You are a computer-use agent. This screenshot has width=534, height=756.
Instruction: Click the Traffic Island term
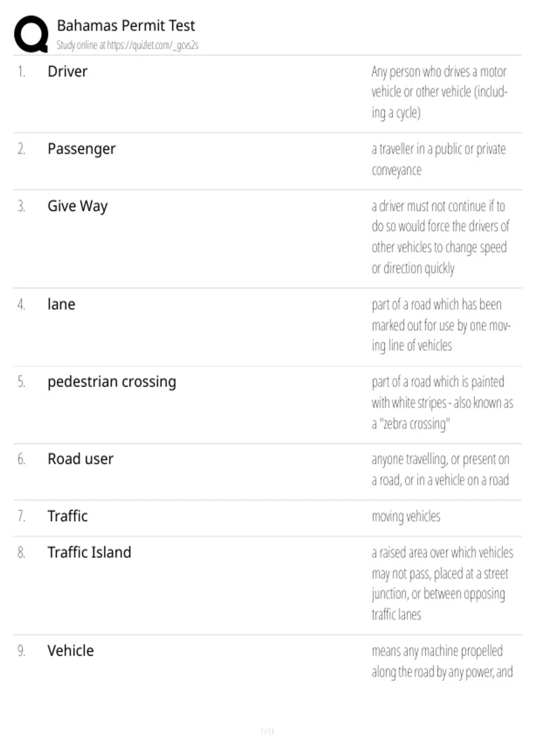[x=89, y=553]
